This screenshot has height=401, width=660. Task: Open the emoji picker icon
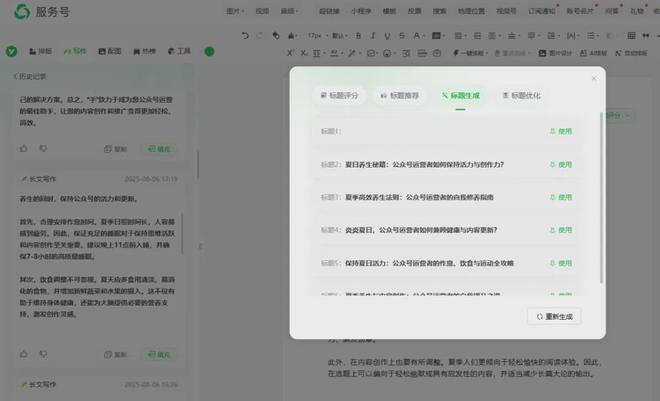pos(387,53)
